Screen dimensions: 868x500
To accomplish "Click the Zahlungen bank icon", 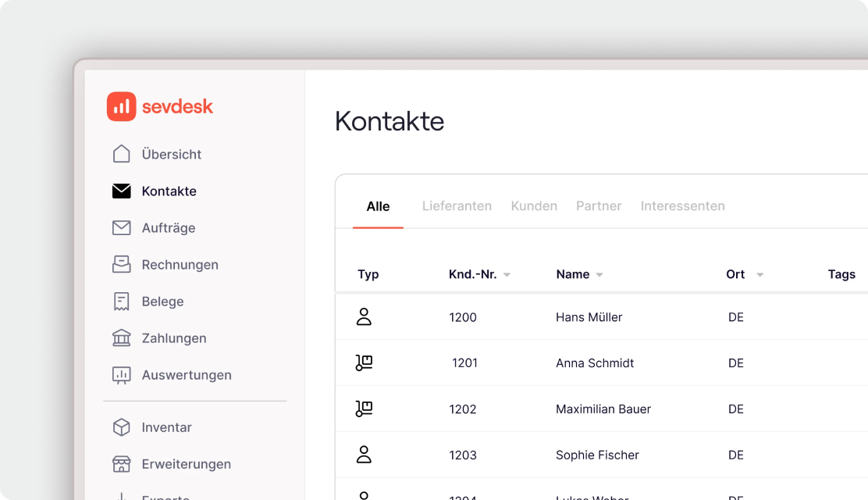I will click(121, 338).
